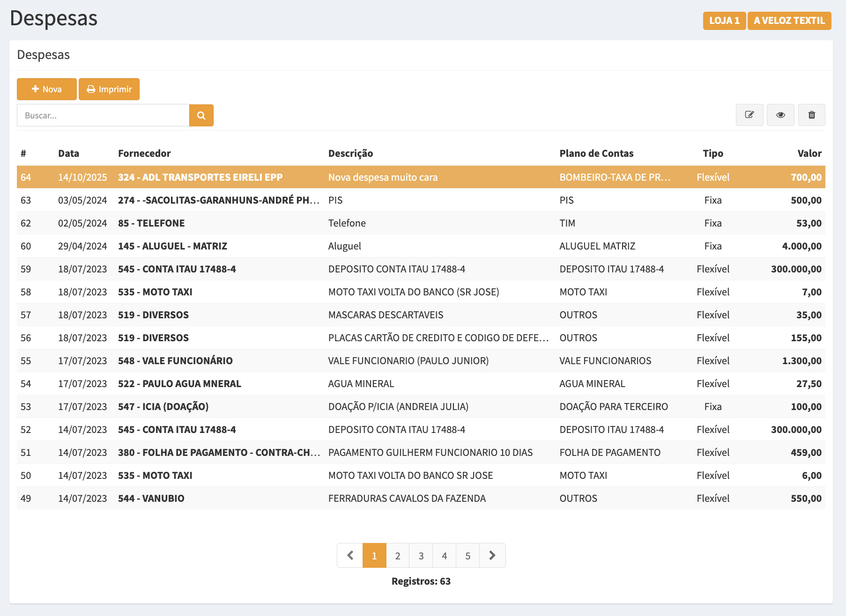Screen dimensions: 846x616
Task: Add a new expense with Nova button
Action: [47, 89]
